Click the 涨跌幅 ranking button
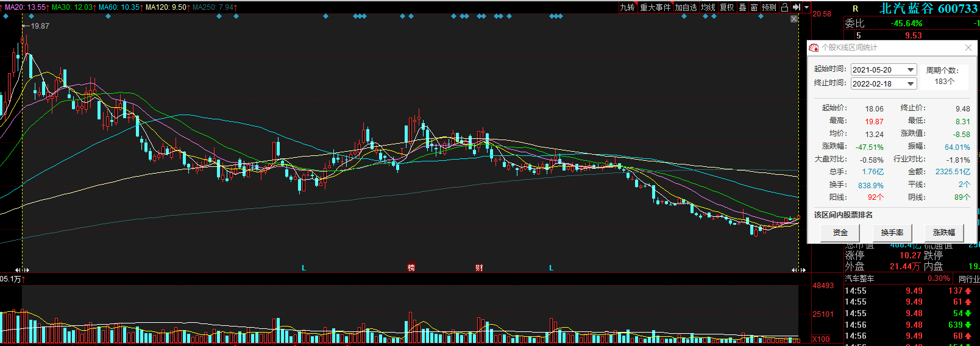Viewport: 980px width, 346px height. pyautogui.click(x=943, y=233)
